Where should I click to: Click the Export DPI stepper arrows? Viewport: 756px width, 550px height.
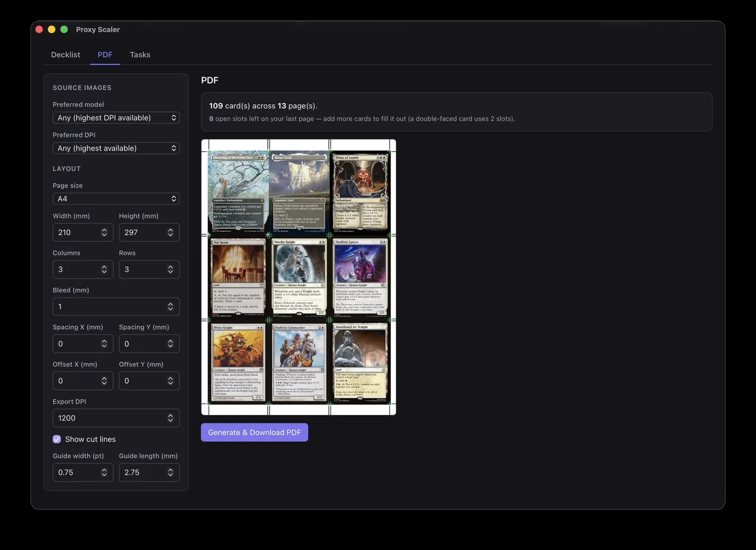coord(171,418)
